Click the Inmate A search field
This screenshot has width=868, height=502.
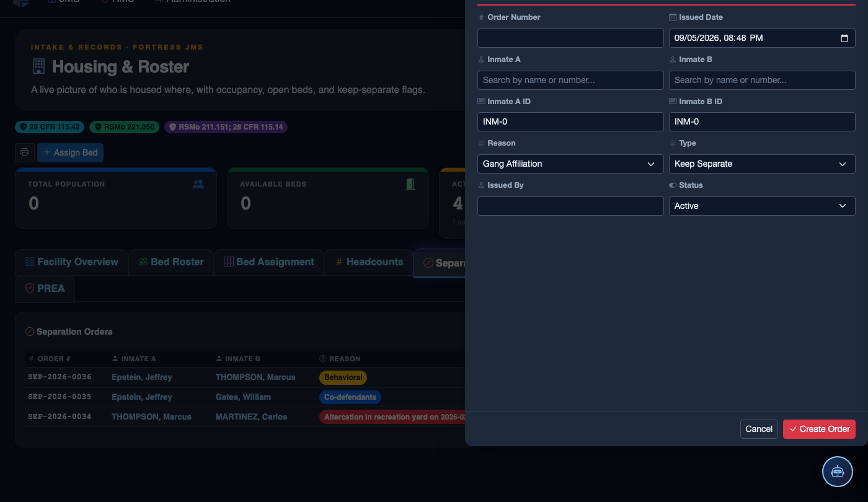click(570, 80)
